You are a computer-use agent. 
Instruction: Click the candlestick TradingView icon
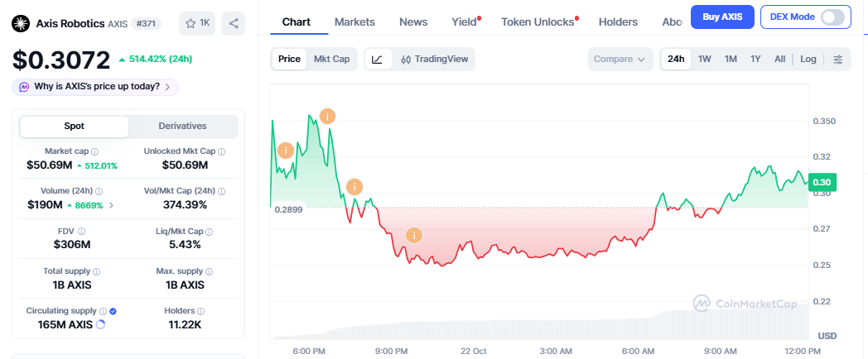click(406, 60)
